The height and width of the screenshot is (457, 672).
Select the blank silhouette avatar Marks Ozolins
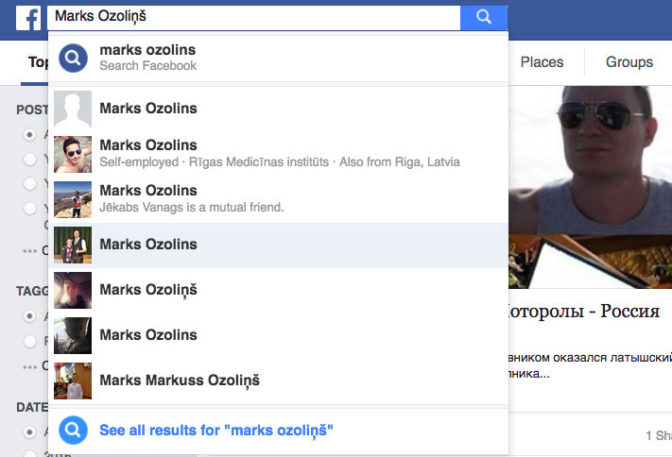(x=279, y=108)
